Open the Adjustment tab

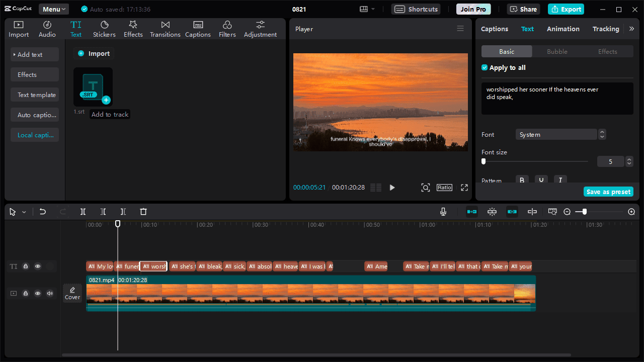(x=260, y=29)
